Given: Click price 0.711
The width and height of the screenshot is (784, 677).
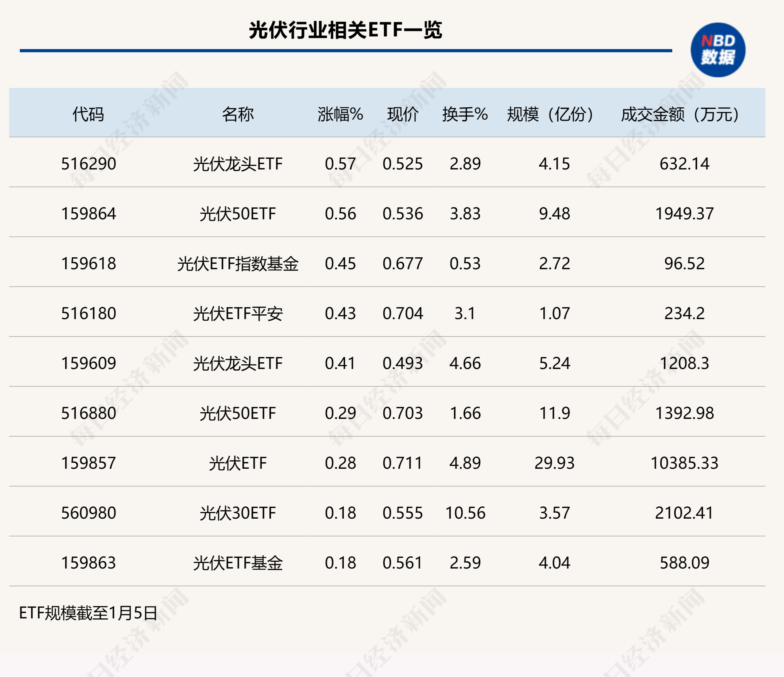Looking at the screenshot, I should [x=403, y=463].
